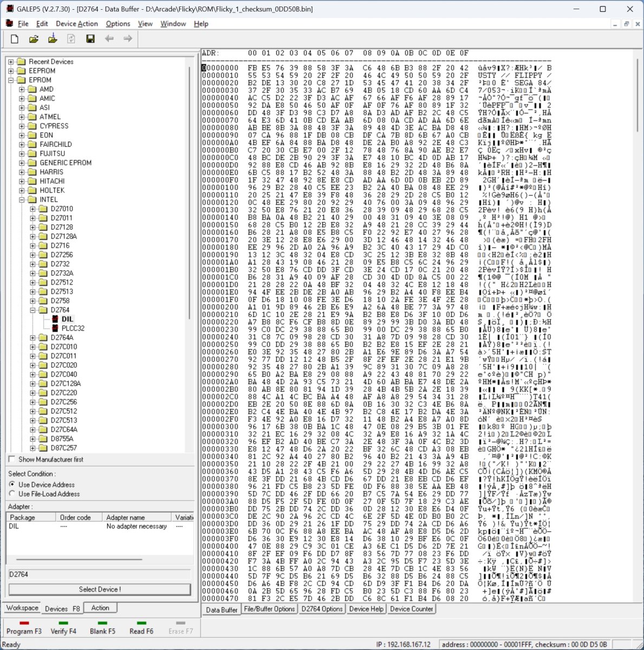The height and width of the screenshot is (650, 644).
Task: Open the View menu
Action: (x=145, y=24)
